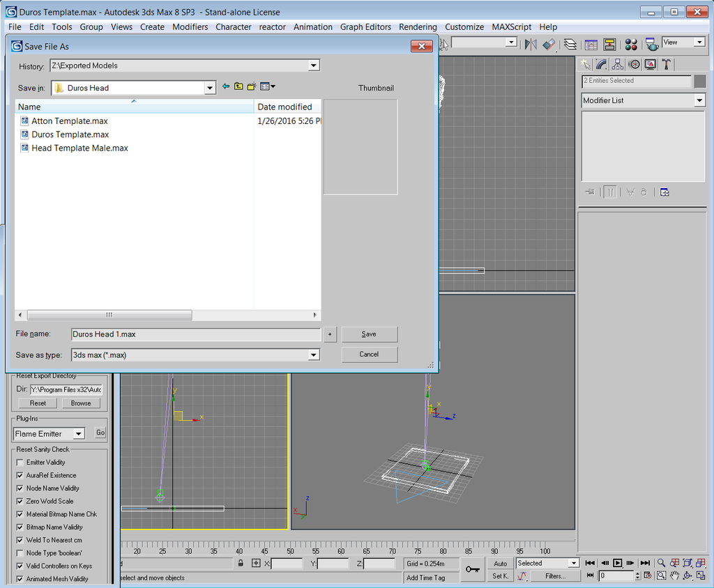
Task: Click the Reset export directory button
Action: click(x=38, y=403)
